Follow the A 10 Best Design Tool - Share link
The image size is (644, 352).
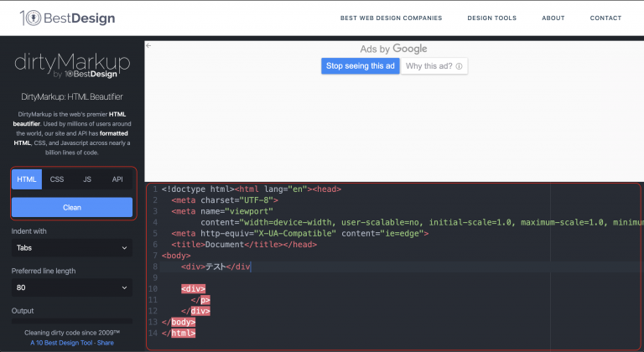(72, 343)
